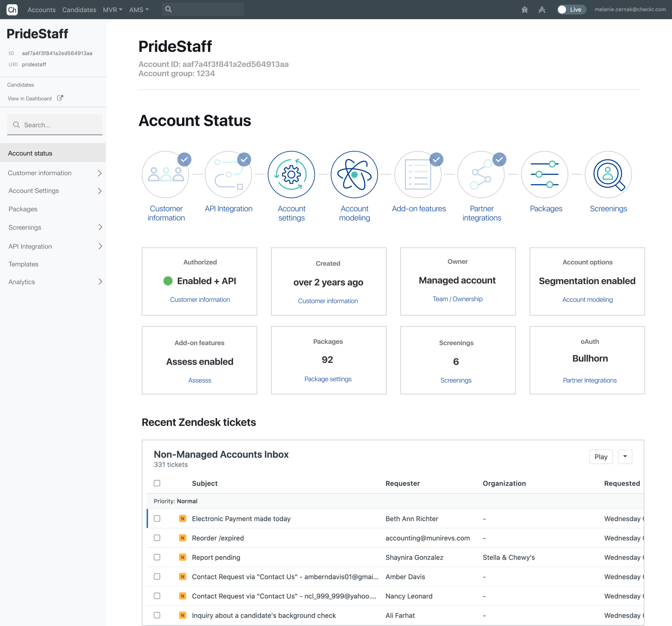Click the Packages sliders icon

coord(545,174)
